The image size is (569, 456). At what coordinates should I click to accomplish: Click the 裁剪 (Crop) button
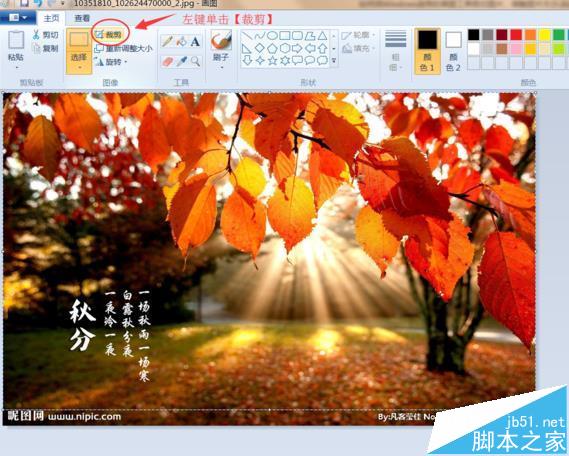coord(109,35)
